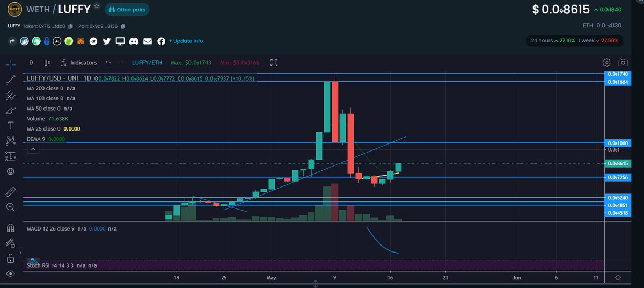Screen dimensions: 644x288
Task: Select the ruler measure tool
Action: pos(11,192)
